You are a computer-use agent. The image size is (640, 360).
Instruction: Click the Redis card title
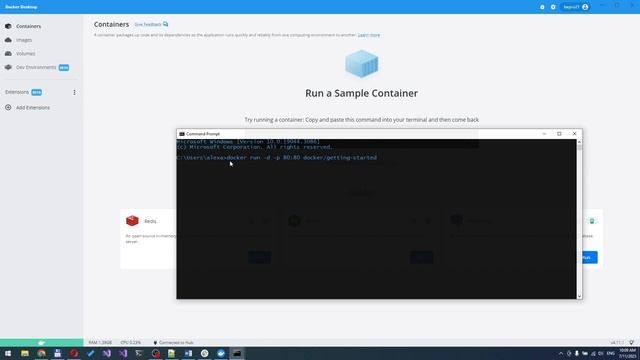150,221
